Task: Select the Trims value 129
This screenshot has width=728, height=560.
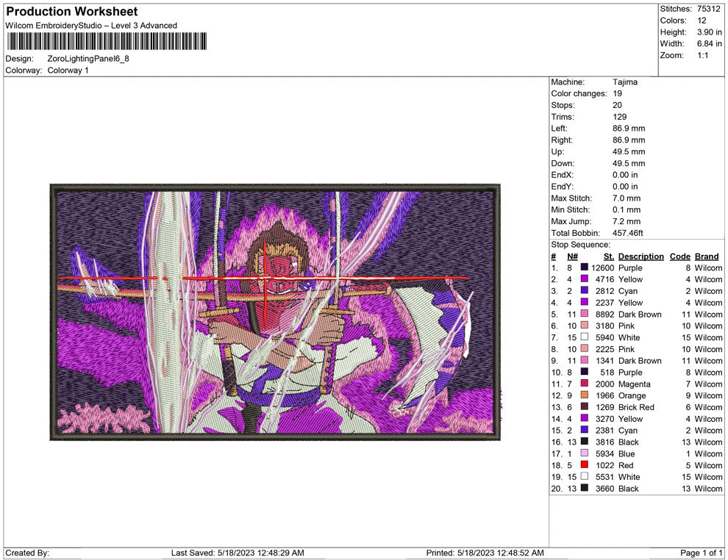Action: pos(619,117)
